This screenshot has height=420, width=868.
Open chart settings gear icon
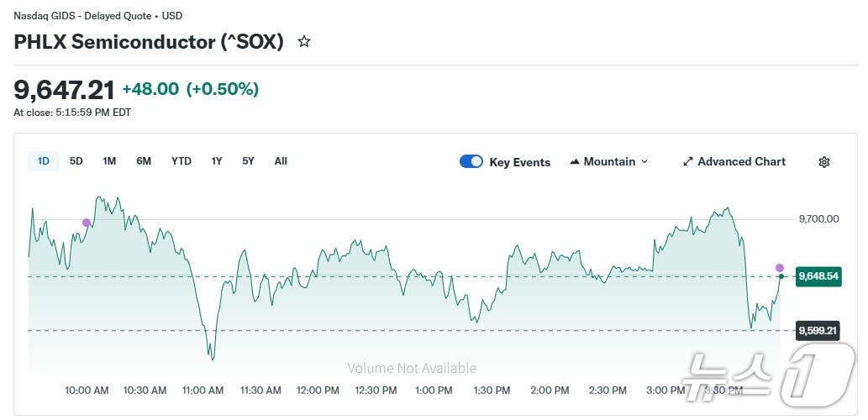coord(823,162)
